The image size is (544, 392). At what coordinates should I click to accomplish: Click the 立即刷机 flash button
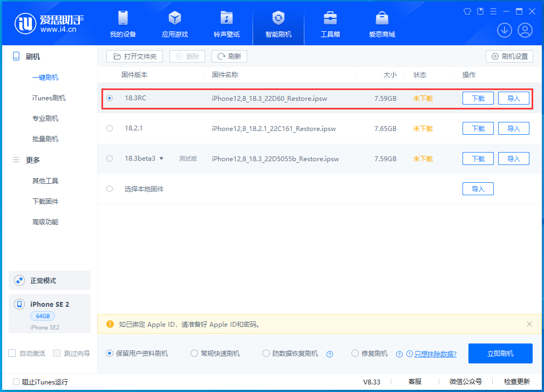click(x=500, y=353)
